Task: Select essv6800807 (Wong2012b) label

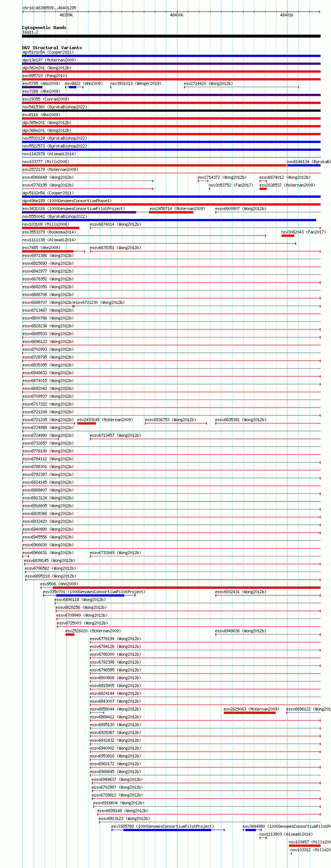Action: click(241, 209)
